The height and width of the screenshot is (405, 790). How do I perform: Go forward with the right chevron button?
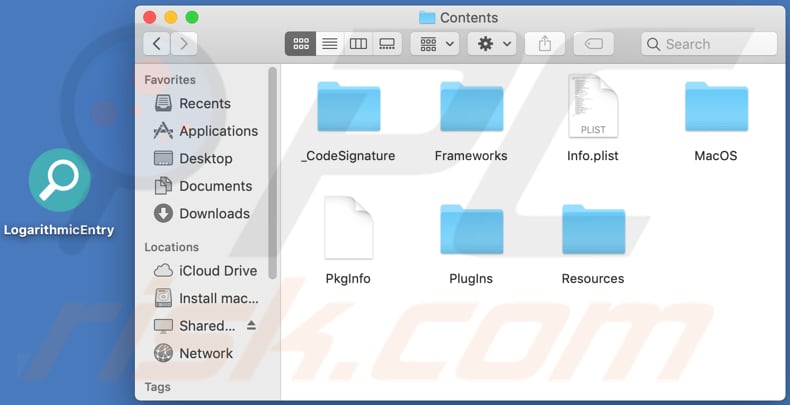coord(184,44)
